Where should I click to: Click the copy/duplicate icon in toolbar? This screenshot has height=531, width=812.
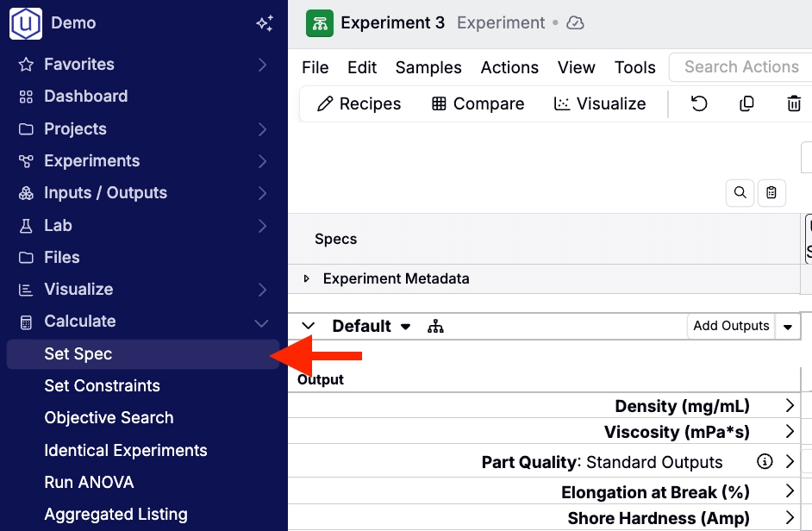(x=746, y=103)
